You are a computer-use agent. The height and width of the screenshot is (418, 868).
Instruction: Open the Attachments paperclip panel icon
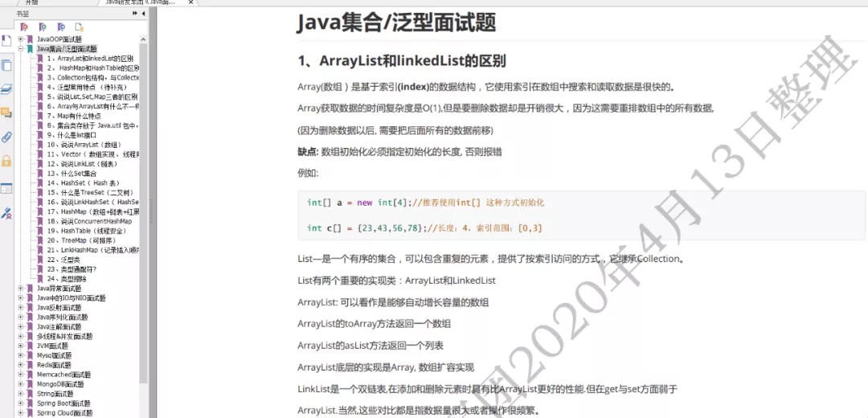pyautogui.click(x=6, y=137)
